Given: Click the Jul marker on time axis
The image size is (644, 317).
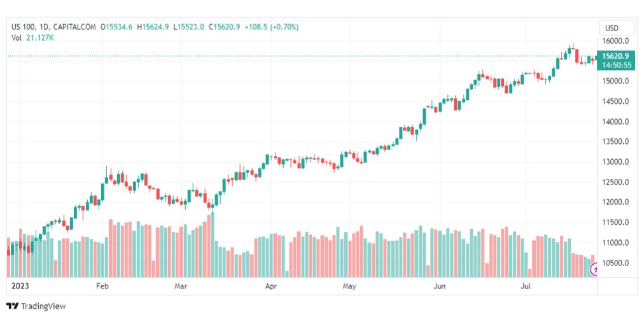Looking at the screenshot, I should 526,287.
